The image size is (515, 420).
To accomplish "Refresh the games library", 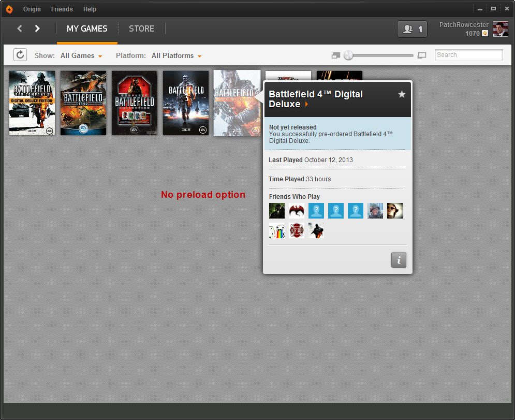I will point(20,55).
